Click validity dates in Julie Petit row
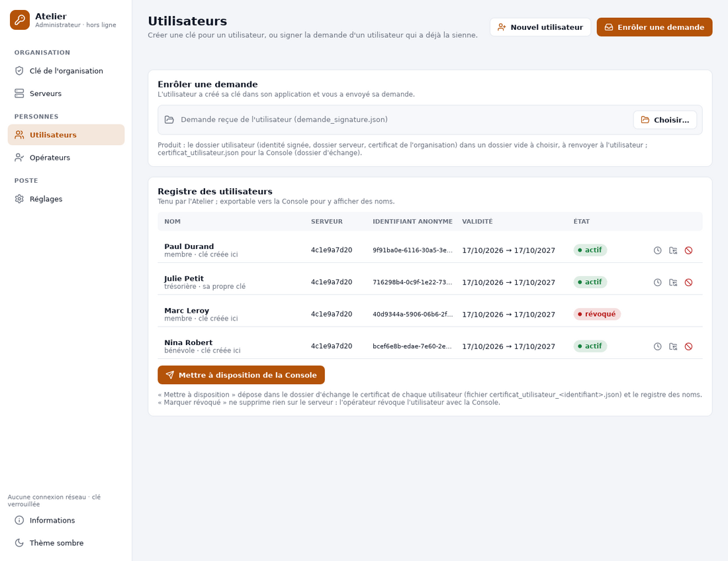 [508, 283]
